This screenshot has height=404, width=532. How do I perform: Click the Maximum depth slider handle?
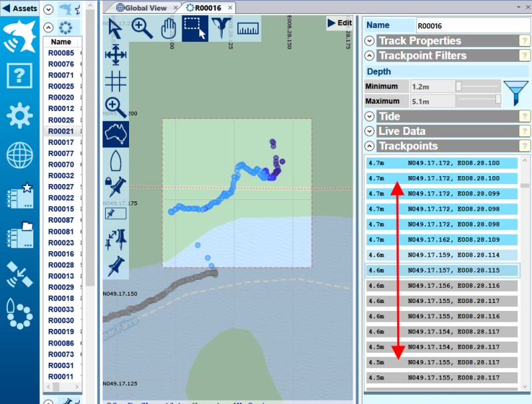tap(498, 100)
